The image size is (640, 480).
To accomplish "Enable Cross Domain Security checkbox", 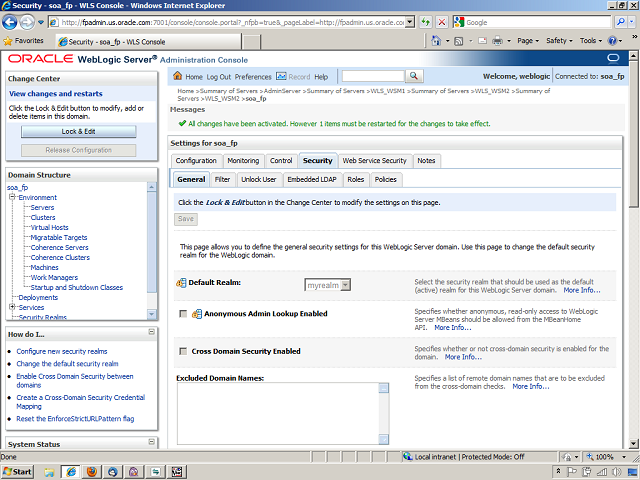I will pyautogui.click(x=182, y=351).
